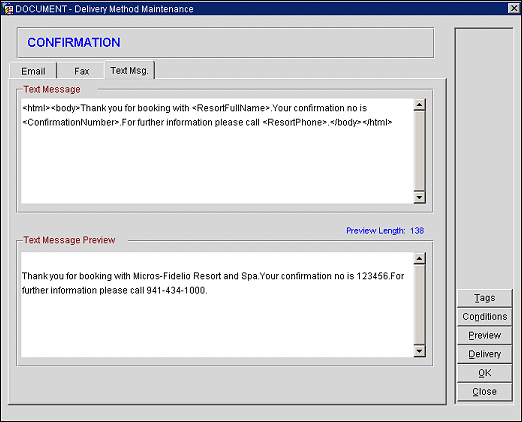Select the Text Msg. tab

129,70
